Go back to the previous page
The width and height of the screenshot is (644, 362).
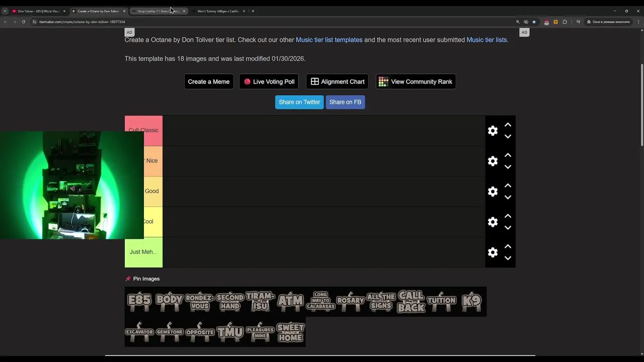click(x=6, y=22)
